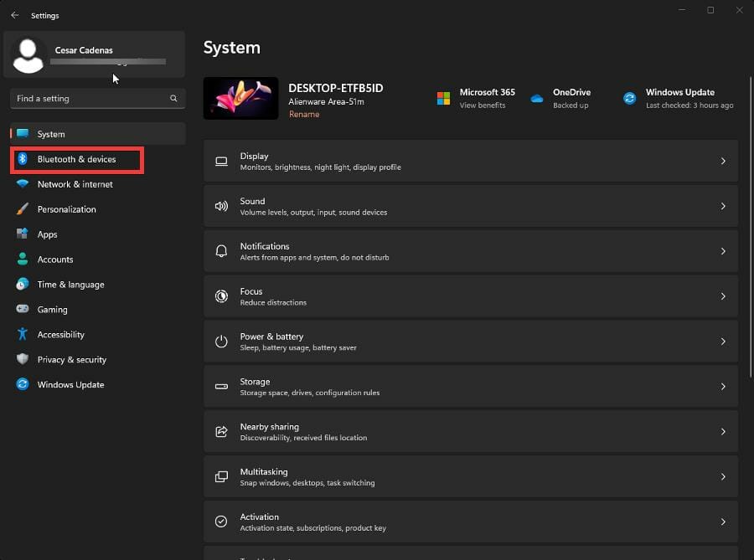Click the Privacy & security shield icon
This screenshot has width=754, height=560.
pos(23,360)
